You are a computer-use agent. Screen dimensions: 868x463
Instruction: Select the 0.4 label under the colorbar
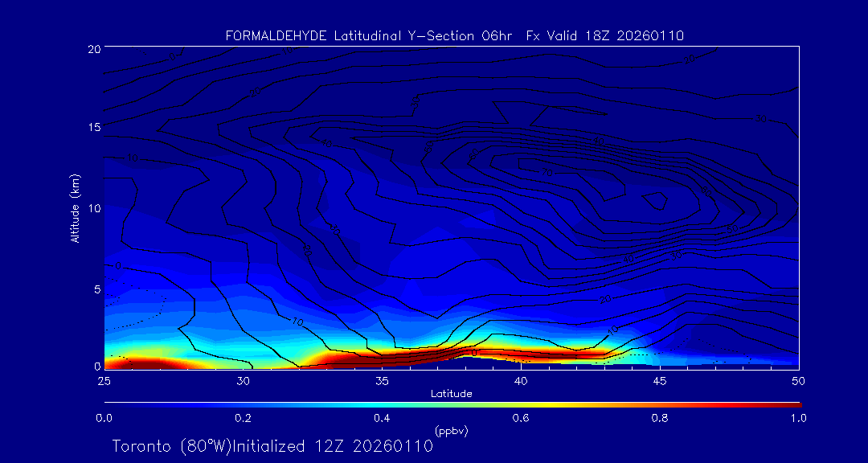pos(382,418)
